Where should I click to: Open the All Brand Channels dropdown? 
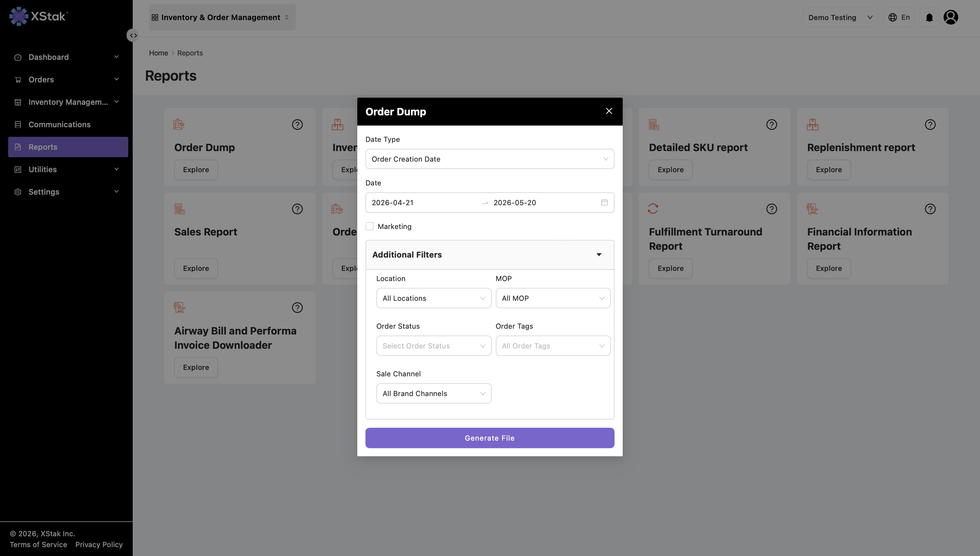(x=434, y=393)
